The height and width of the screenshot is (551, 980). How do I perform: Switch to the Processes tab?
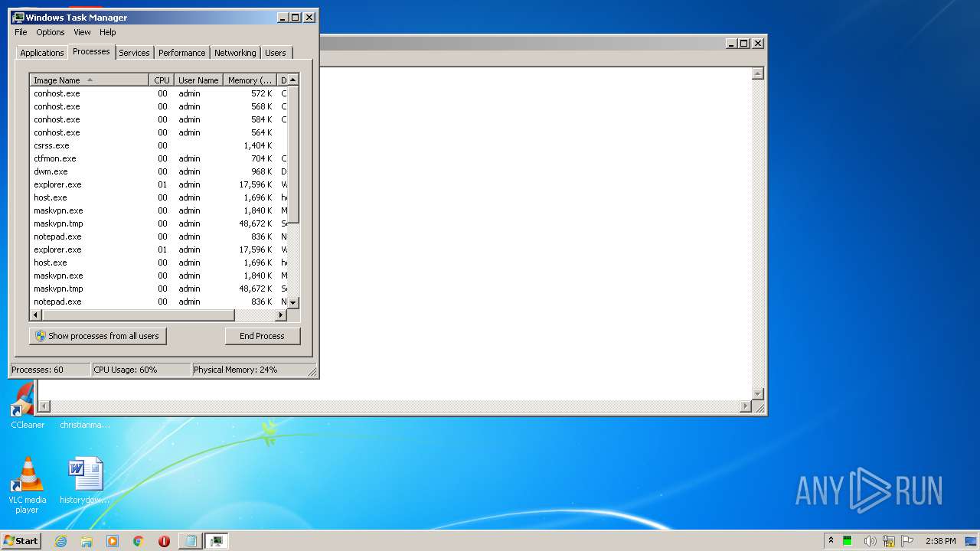91,51
